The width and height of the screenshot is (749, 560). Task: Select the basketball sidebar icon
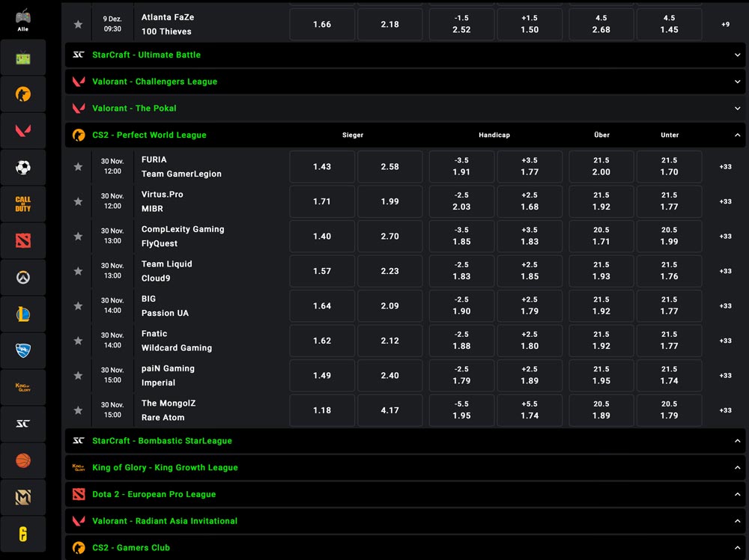click(22, 460)
